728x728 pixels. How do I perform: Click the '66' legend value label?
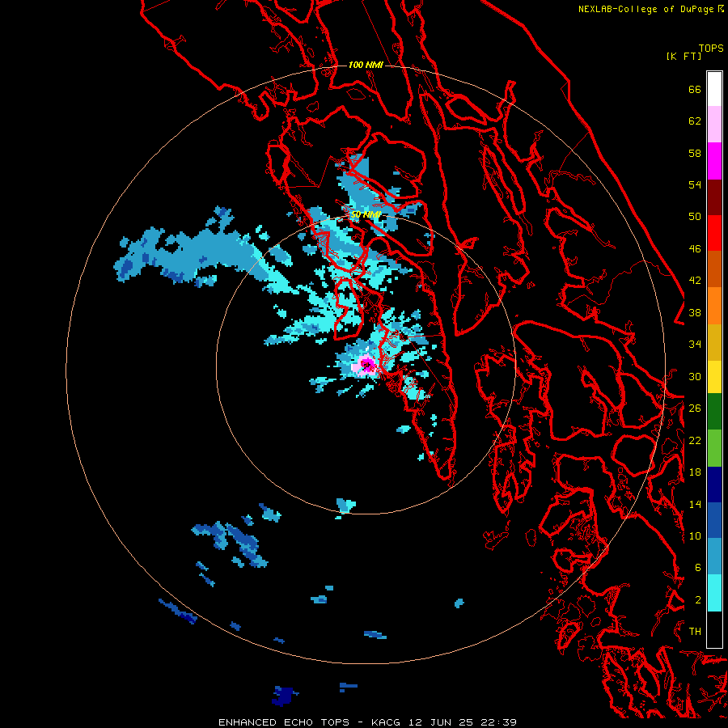click(695, 89)
